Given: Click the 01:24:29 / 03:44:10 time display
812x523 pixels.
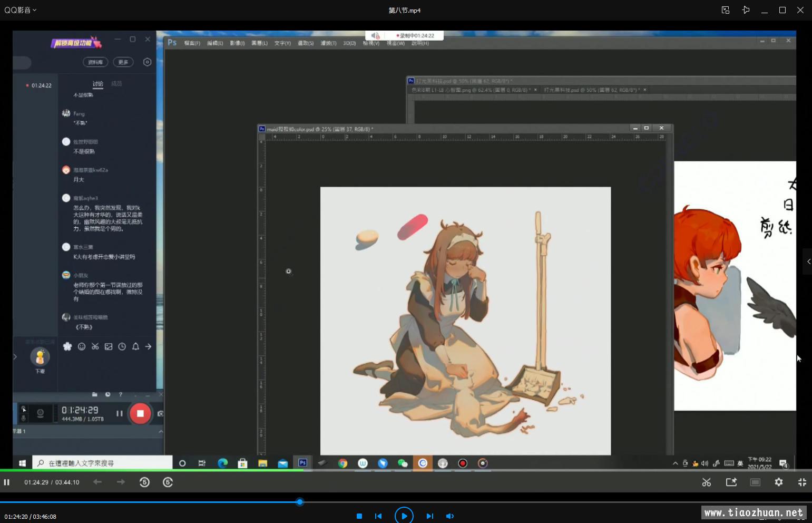Looking at the screenshot, I should pos(52,482).
